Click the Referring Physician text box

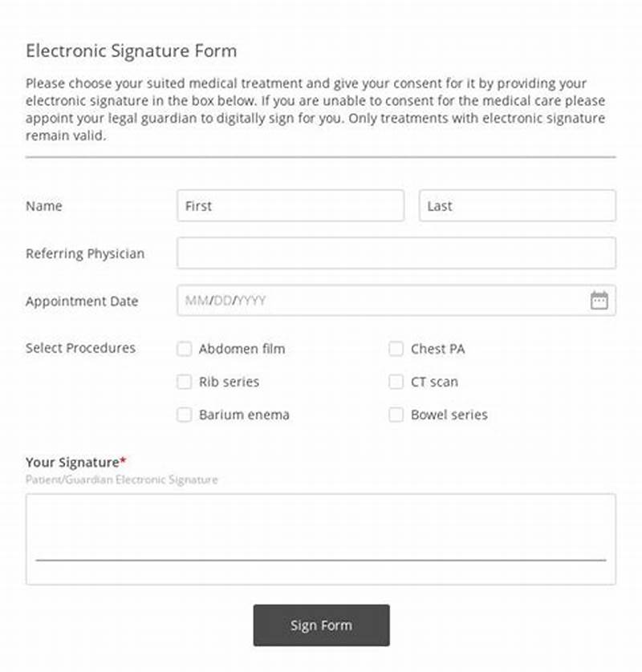(395, 253)
